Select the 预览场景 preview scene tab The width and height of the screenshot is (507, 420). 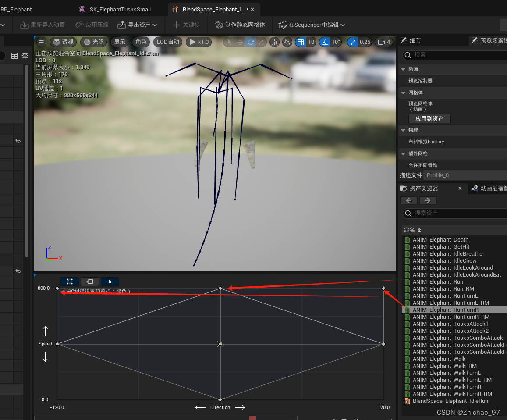[x=489, y=40]
